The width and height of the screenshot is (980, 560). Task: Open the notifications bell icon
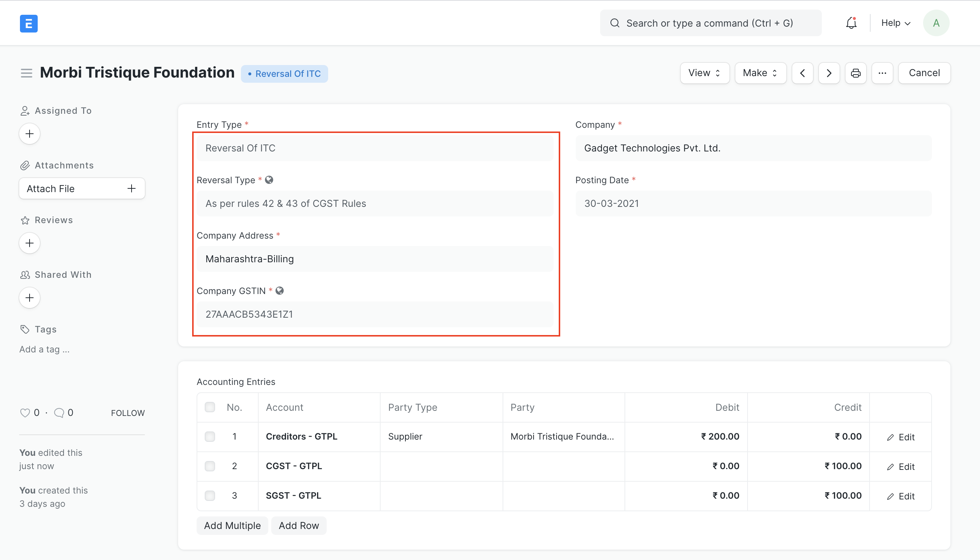pyautogui.click(x=850, y=22)
